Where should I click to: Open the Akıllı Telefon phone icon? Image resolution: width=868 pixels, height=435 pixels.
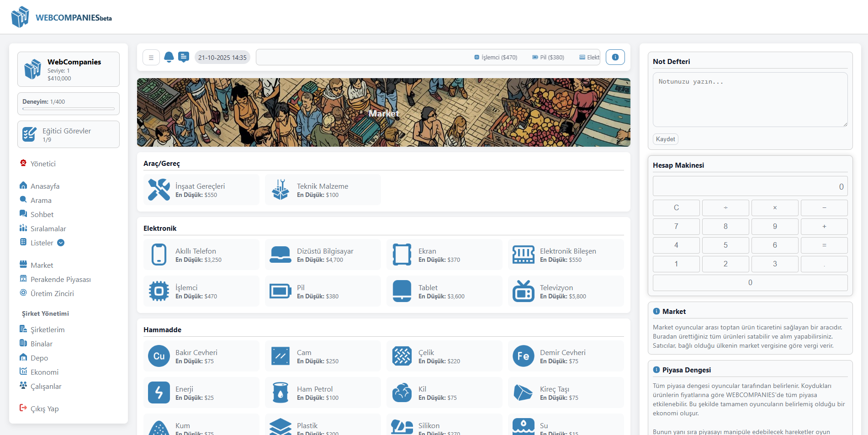tap(159, 255)
